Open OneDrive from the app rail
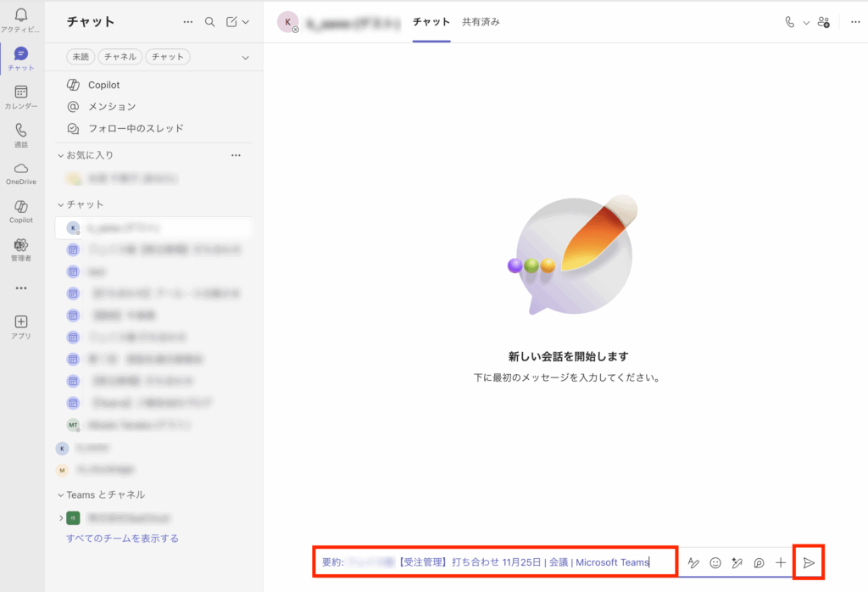Viewport: 868px width, 592px height. [x=21, y=169]
